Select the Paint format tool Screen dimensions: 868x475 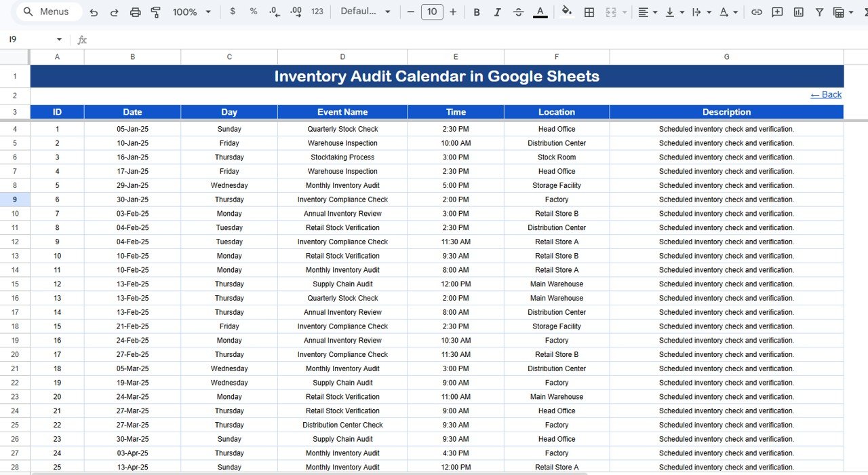pyautogui.click(x=155, y=12)
